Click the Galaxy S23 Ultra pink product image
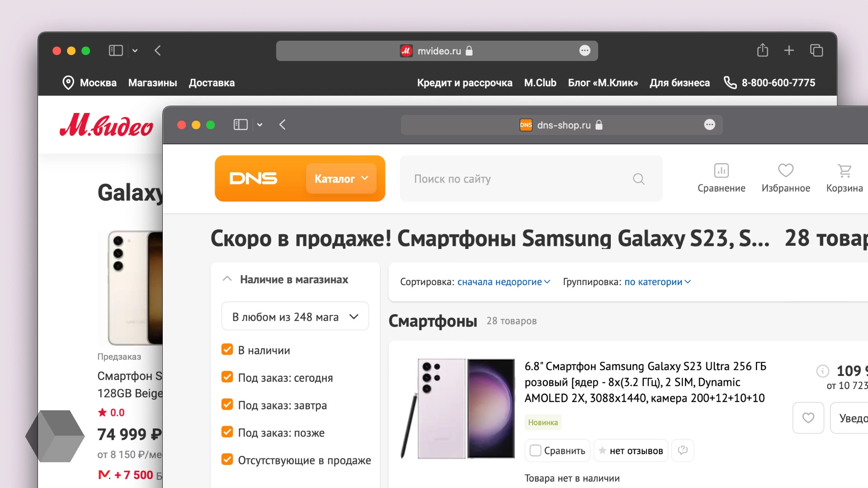The height and width of the screenshot is (488, 868). click(458, 408)
